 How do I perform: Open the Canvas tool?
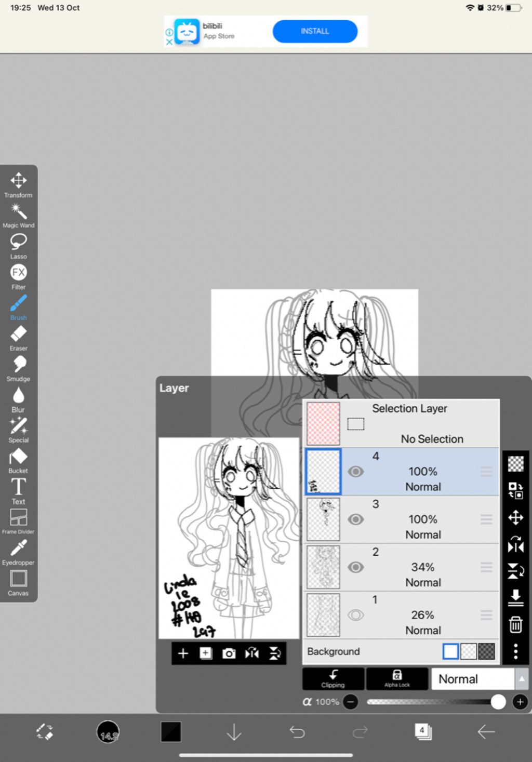tap(18, 583)
